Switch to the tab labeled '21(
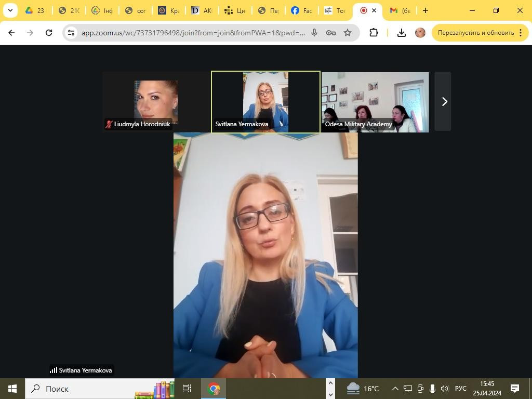 click(69, 10)
